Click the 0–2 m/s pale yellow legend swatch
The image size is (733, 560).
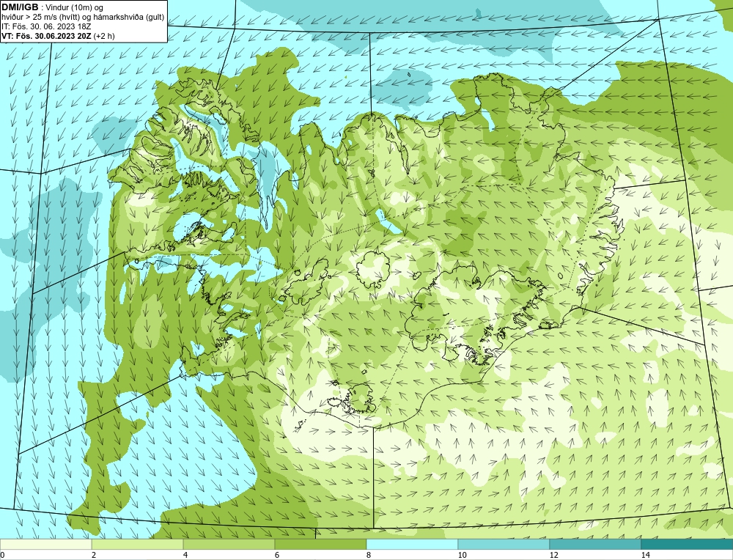[x=45, y=545]
